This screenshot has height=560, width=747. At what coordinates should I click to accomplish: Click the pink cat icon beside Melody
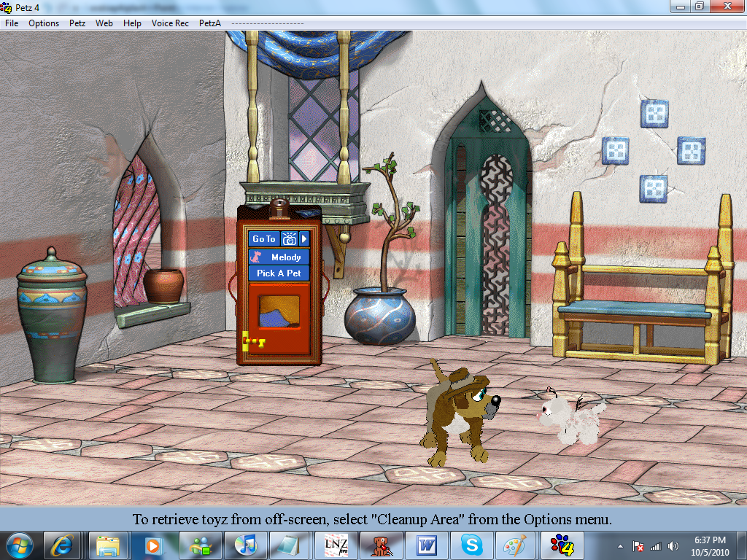pos(256,257)
